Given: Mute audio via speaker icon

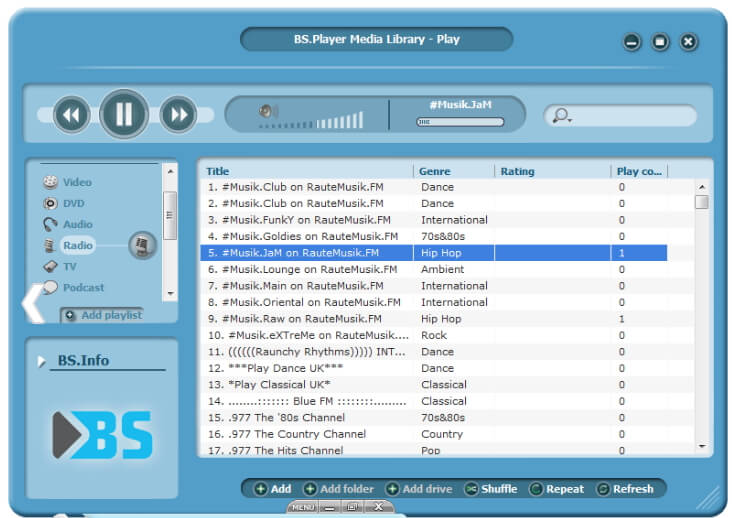Looking at the screenshot, I should [x=268, y=111].
